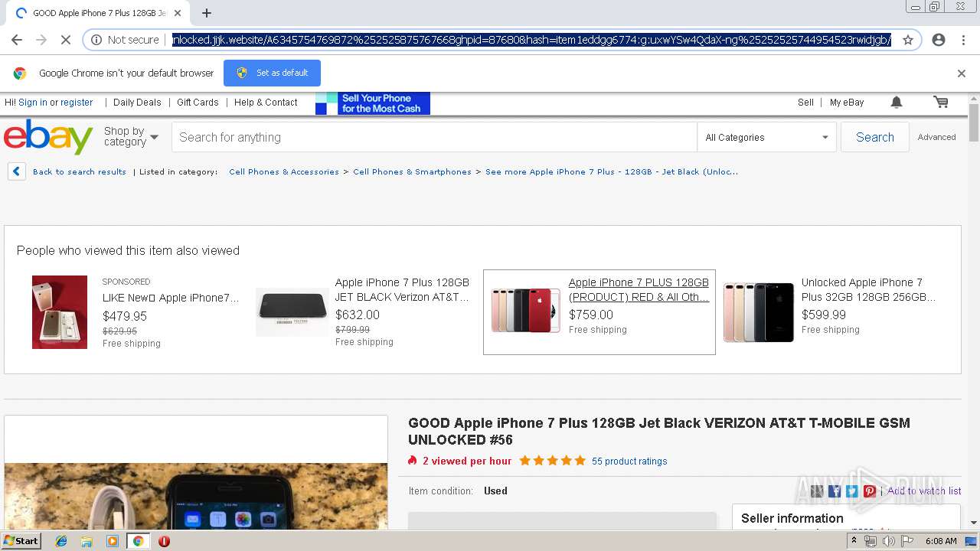Click the Unlocked iPhone 7 Plus thumbnail
Screen dimensions: 980x551
[x=759, y=312]
